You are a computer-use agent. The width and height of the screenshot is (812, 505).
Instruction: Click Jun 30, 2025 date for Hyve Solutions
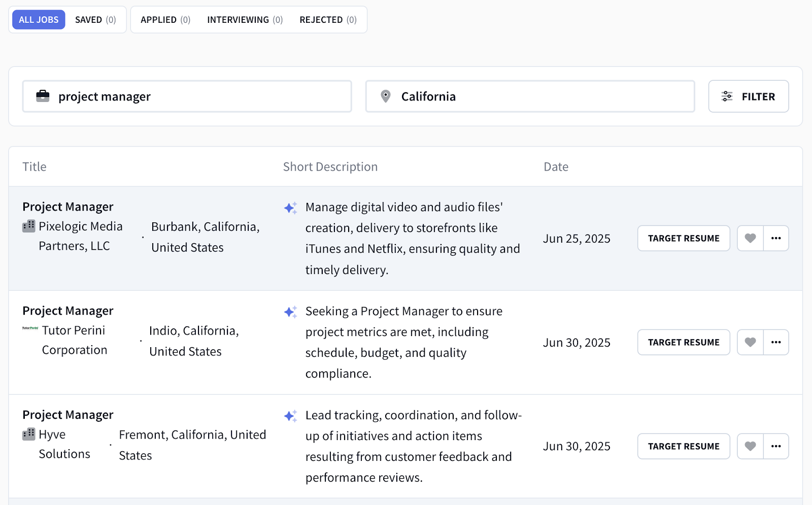(577, 447)
